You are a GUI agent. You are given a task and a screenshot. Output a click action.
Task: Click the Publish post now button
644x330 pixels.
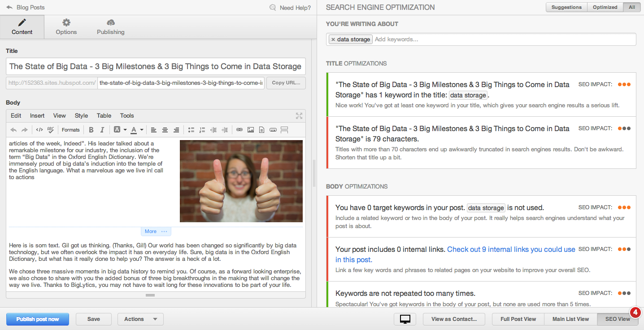[x=38, y=319]
